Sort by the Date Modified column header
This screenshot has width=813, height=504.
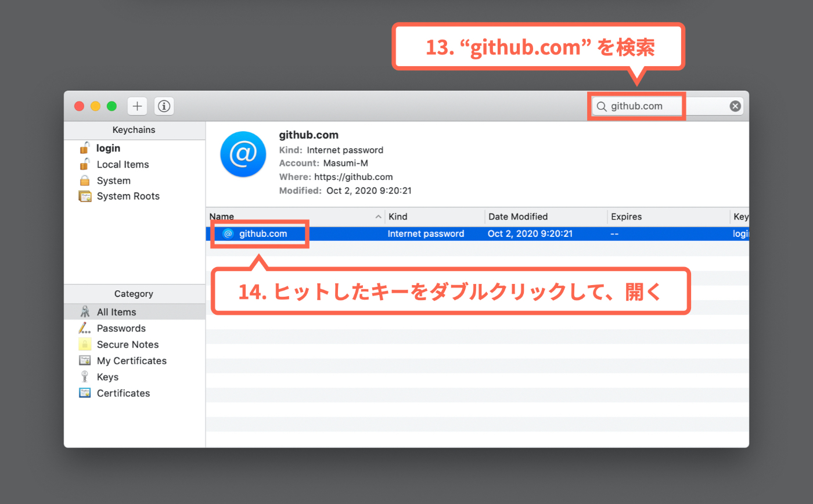tap(546, 217)
